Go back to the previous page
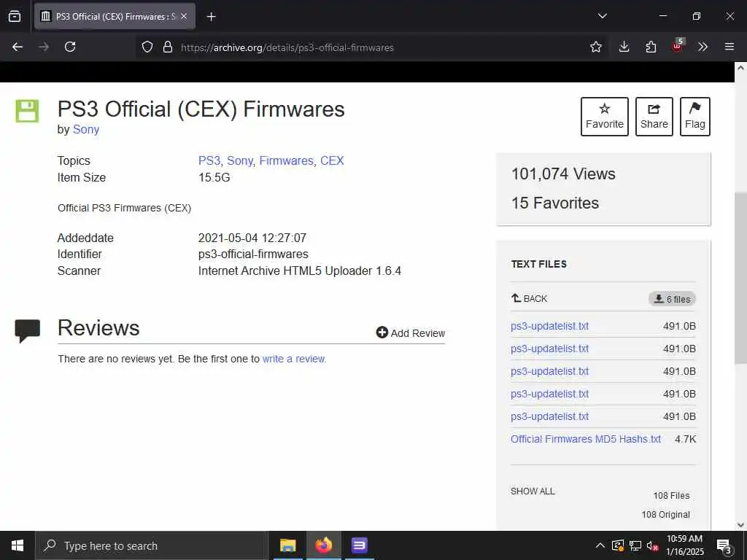 (x=18, y=47)
